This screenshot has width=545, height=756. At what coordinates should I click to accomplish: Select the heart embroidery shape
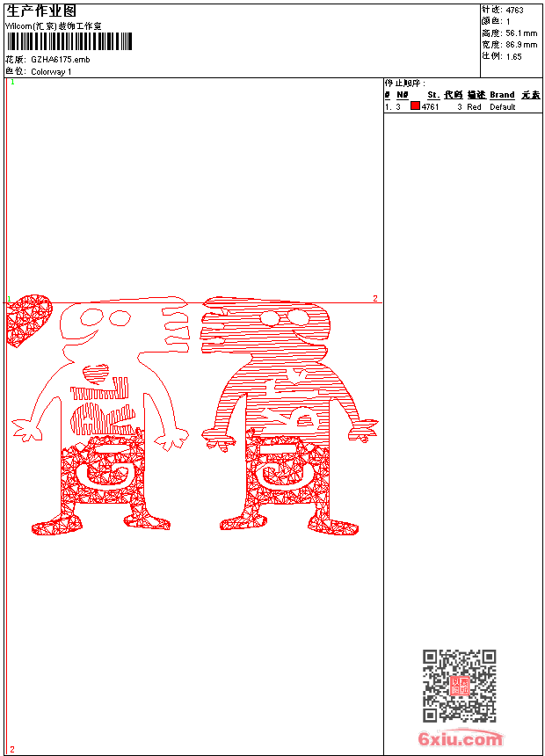tap(29, 321)
